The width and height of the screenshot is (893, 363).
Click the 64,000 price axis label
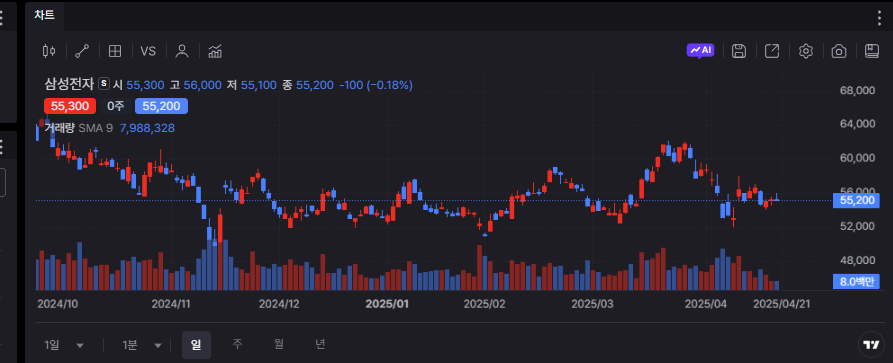(857, 124)
